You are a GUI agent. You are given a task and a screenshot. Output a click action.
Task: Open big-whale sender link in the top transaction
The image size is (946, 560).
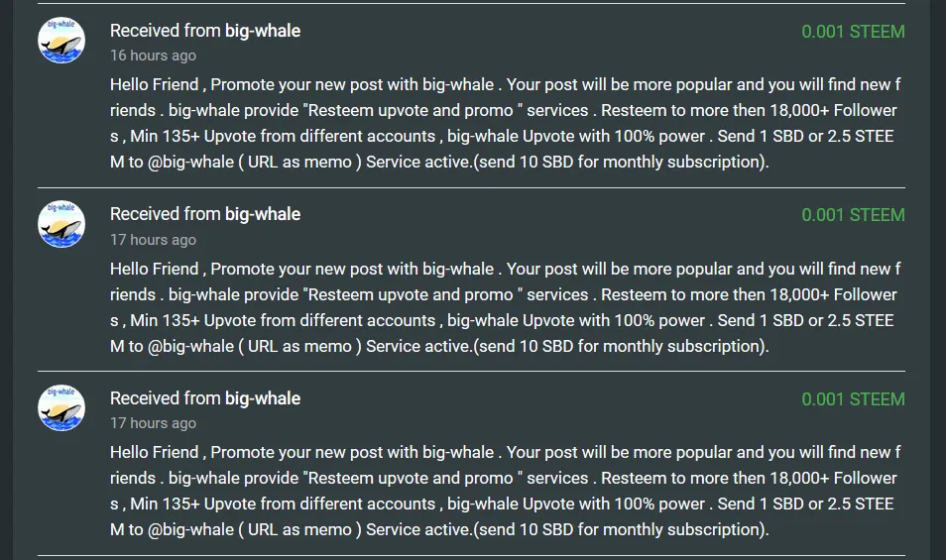[x=263, y=31]
